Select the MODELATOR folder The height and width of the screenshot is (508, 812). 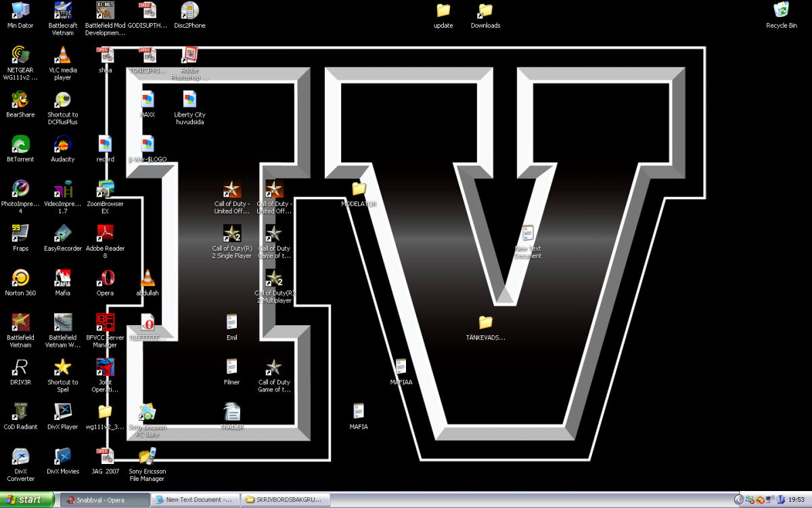359,189
